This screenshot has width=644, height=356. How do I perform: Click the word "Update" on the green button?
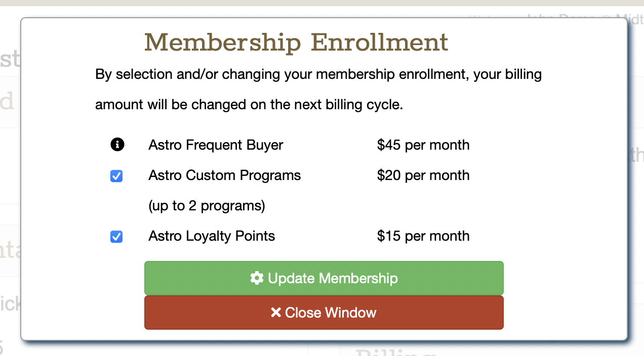[292, 278]
